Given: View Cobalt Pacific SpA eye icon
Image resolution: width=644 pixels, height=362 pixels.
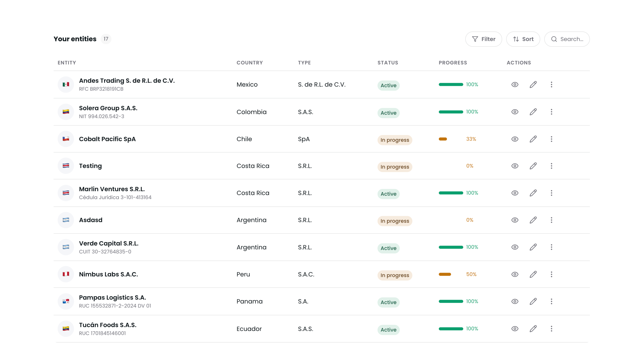Looking at the screenshot, I should coord(515,139).
